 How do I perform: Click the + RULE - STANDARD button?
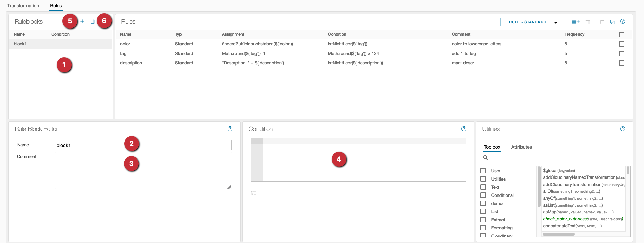coord(525,22)
